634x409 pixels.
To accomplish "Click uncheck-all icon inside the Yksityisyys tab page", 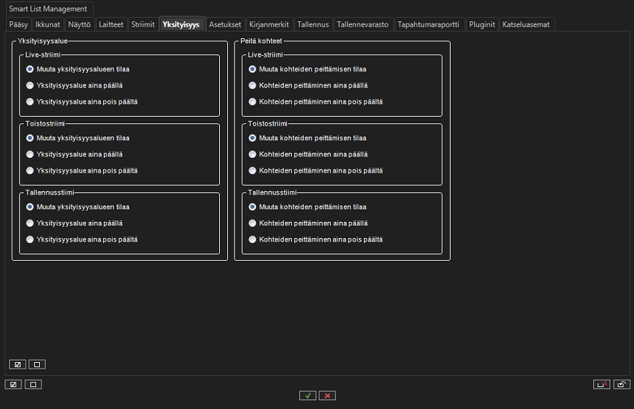I will [37, 365].
